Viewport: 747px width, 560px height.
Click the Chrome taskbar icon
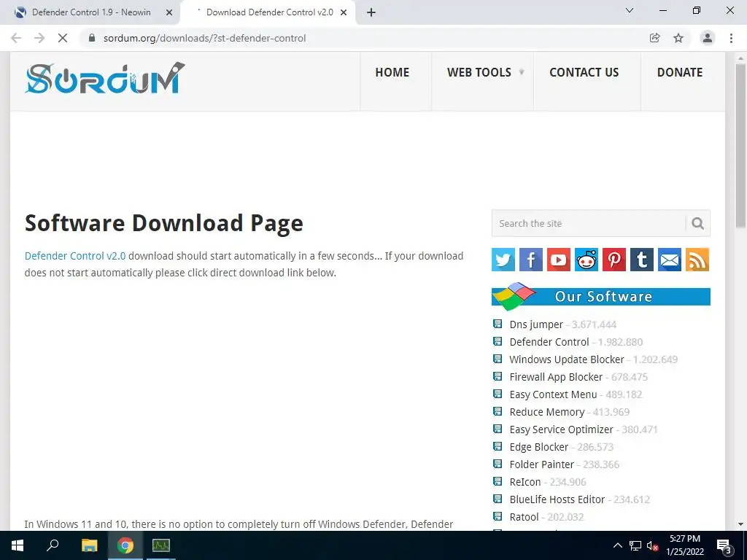point(125,545)
